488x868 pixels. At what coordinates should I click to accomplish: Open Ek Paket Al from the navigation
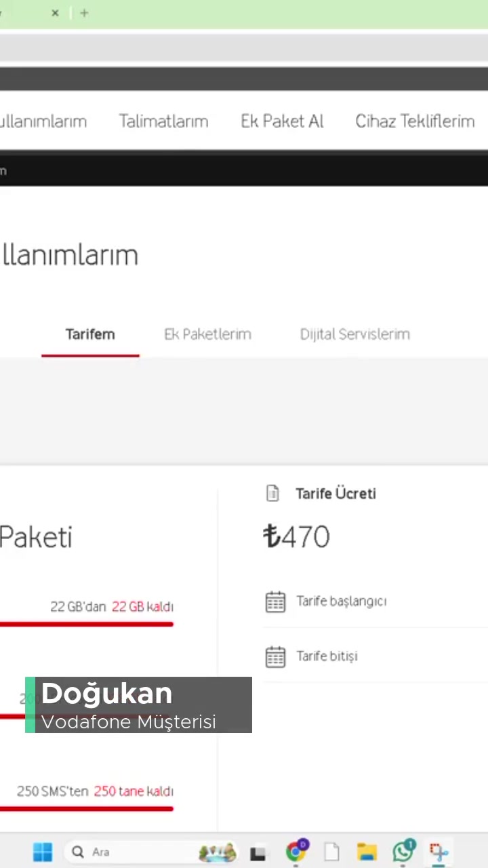282,121
